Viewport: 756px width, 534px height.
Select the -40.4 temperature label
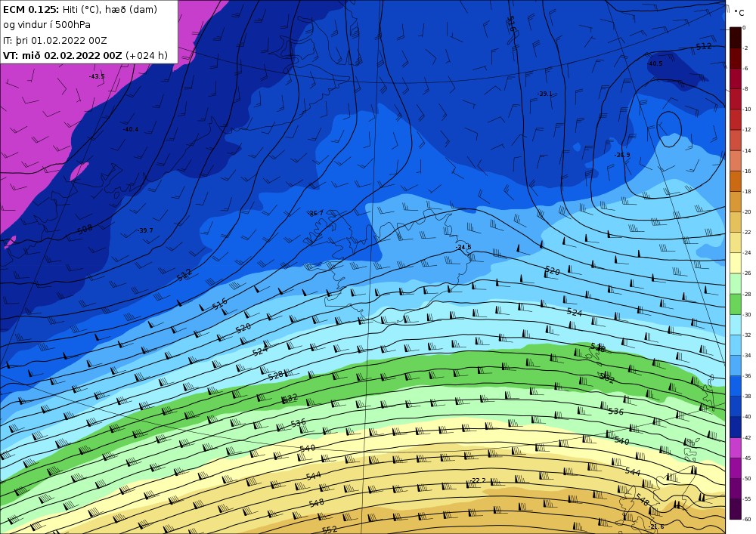(x=131, y=129)
